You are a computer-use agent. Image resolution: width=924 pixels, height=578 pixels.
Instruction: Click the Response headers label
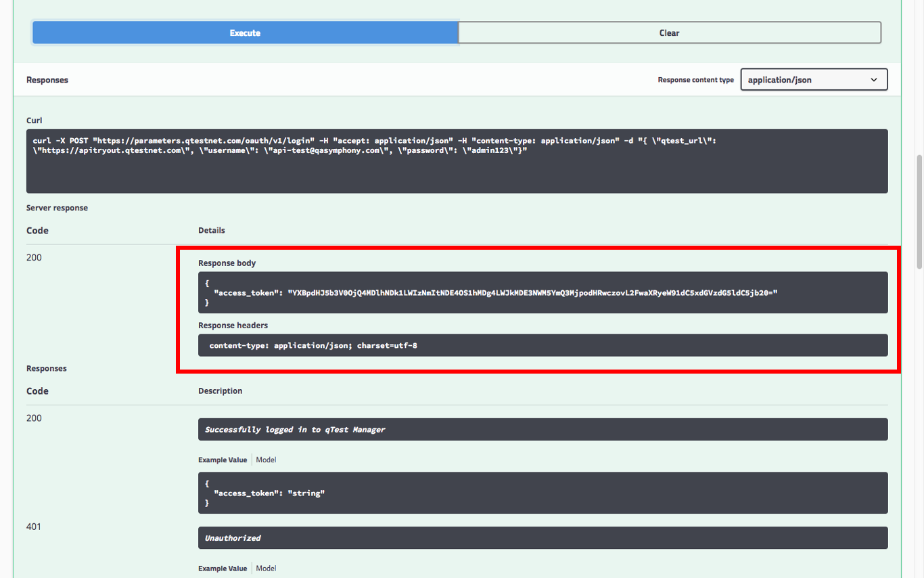click(x=233, y=326)
